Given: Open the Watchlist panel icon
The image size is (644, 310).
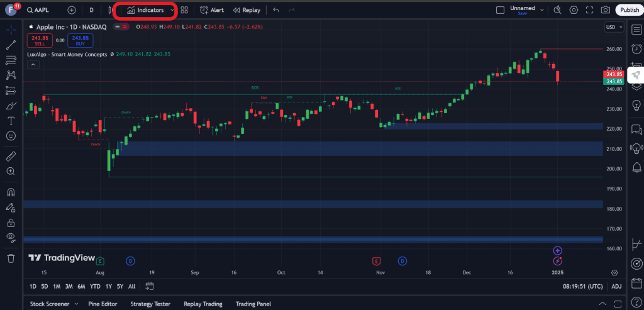Looking at the screenshot, I should (x=636, y=30).
